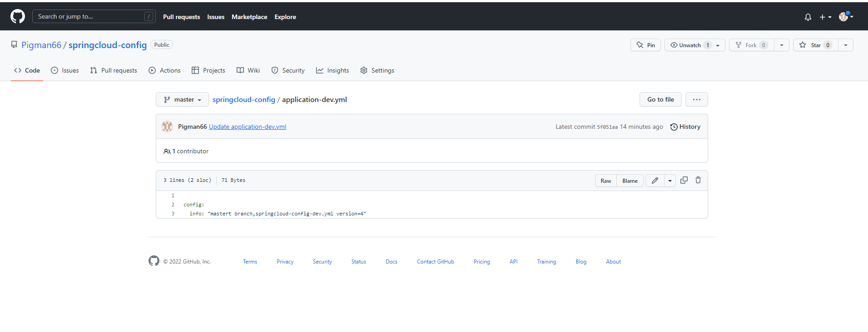Pin the repository with Pin button
The width and height of the screenshot is (868, 332).
[645, 45]
